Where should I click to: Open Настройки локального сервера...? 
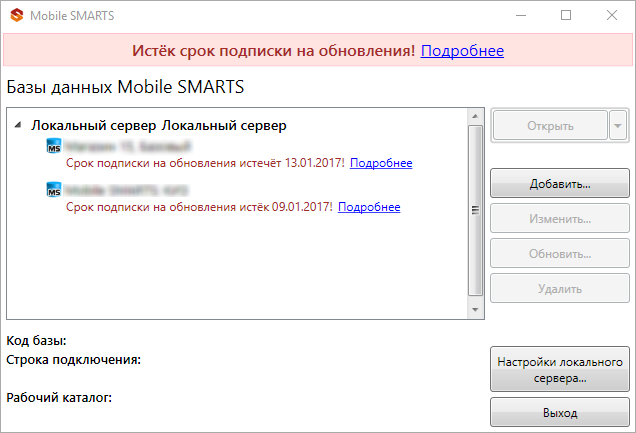point(560,369)
